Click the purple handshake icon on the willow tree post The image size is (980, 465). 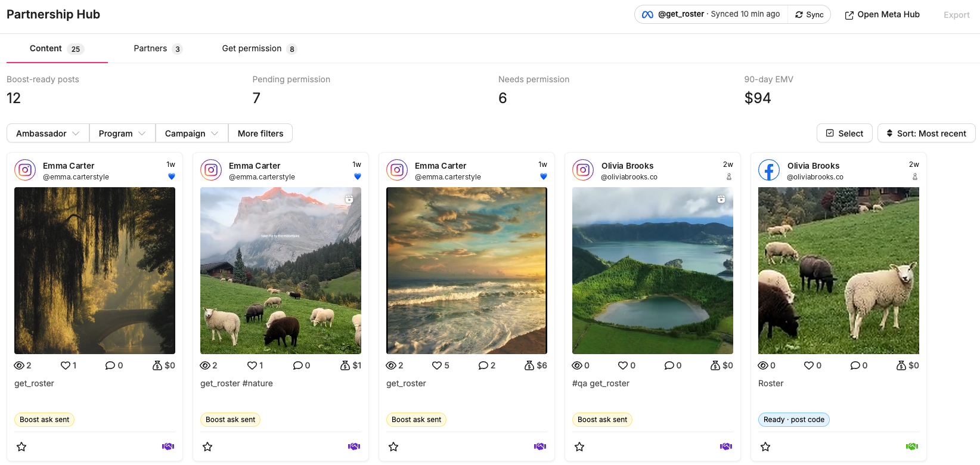[168, 447]
